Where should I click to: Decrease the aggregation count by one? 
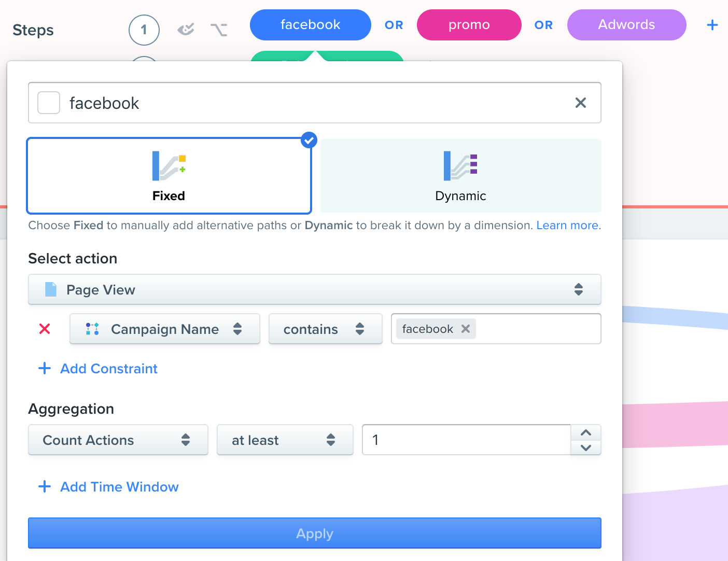click(586, 447)
